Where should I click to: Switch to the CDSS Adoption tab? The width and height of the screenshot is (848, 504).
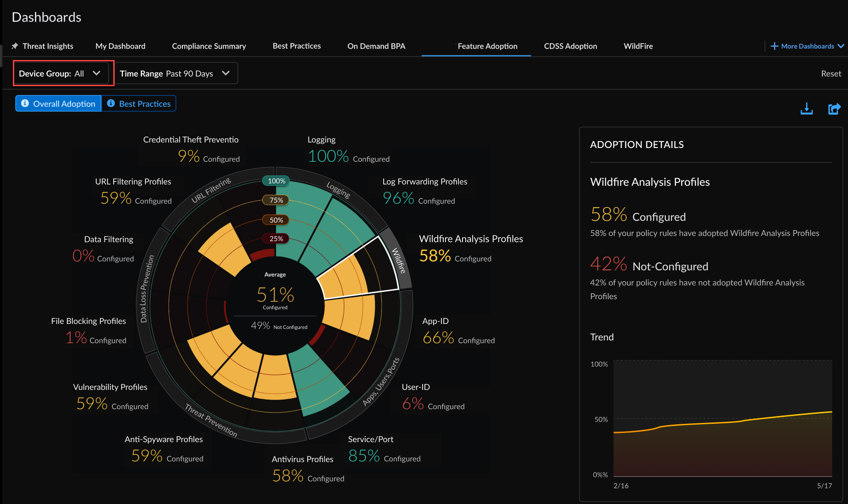coord(570,46)
